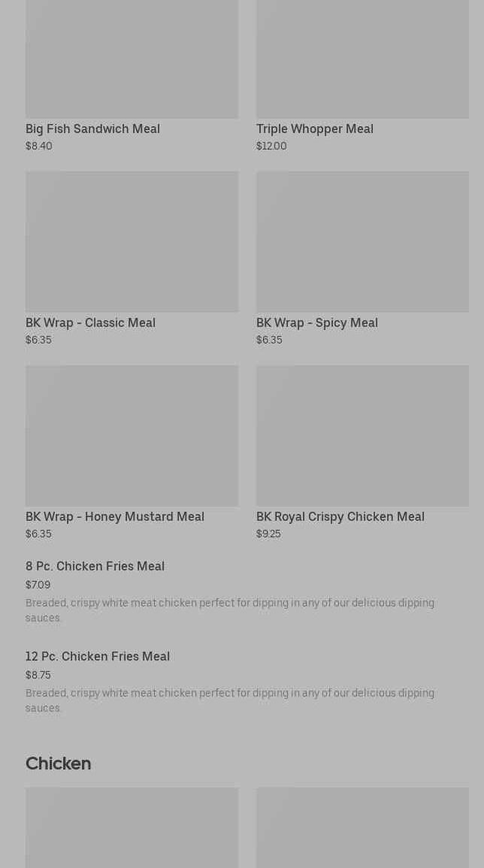Click the Chicken section heading
The width and height of the screenshot is (484, 868).
click(58, 764)
